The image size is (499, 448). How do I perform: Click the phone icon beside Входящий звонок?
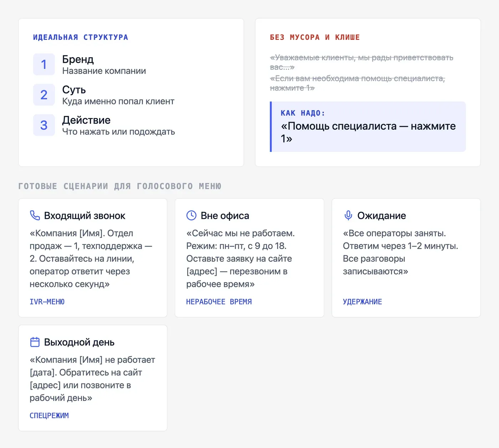point(35,215)
